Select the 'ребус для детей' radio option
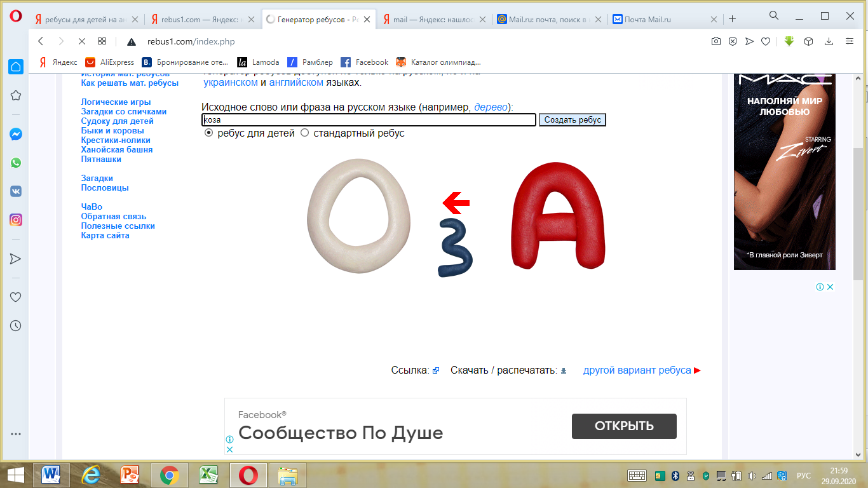868x488 pixels. [x=208, y=133]
